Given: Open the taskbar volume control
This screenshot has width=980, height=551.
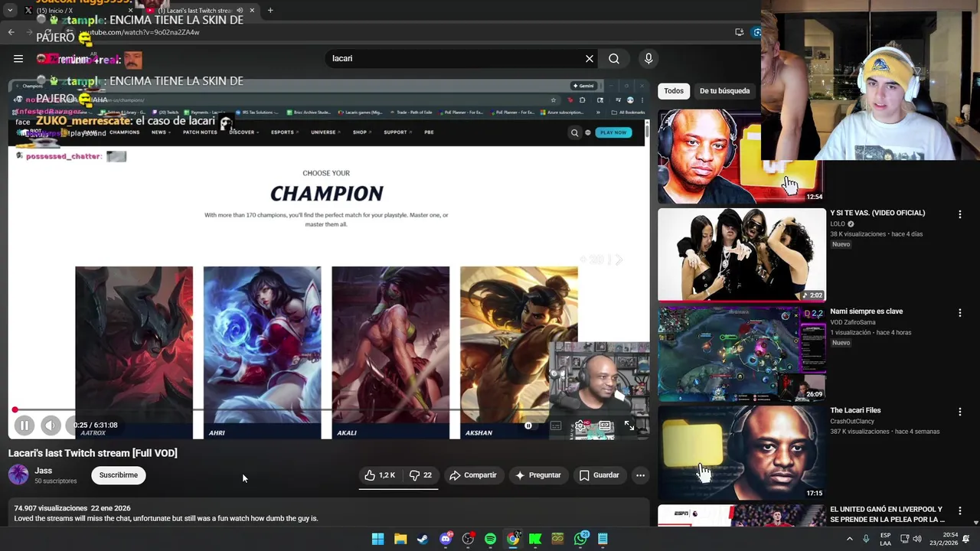Looking at the screenshot, I should pyautogui.click(x=917, y=539).
